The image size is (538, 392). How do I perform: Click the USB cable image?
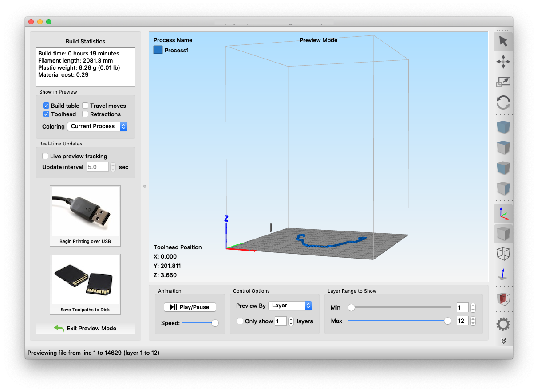point(85,212)
